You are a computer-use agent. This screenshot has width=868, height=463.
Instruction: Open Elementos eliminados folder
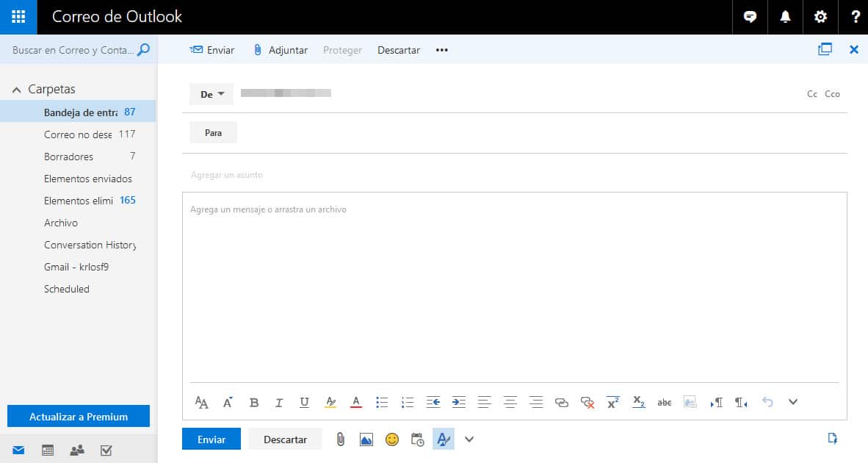tap(78, 201)
